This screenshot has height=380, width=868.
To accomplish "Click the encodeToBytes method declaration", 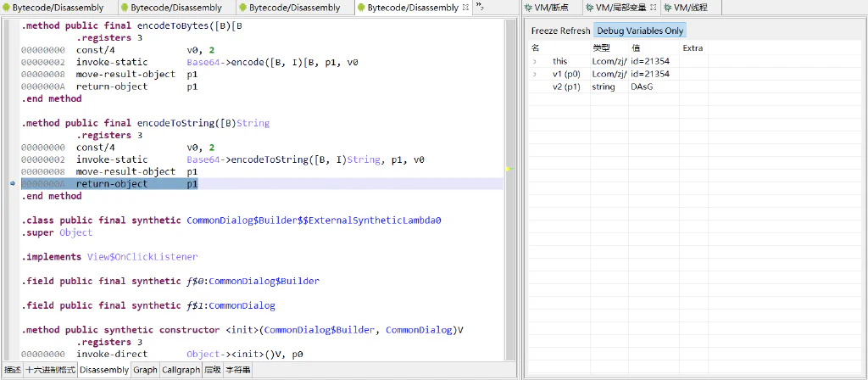I will [x=131, y=25].
